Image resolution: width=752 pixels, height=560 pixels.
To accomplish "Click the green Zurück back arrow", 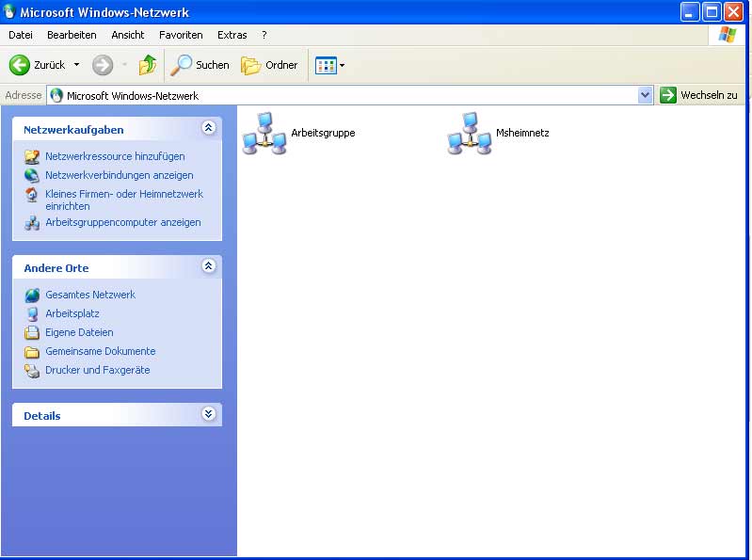I will click(x=20, y=65).
